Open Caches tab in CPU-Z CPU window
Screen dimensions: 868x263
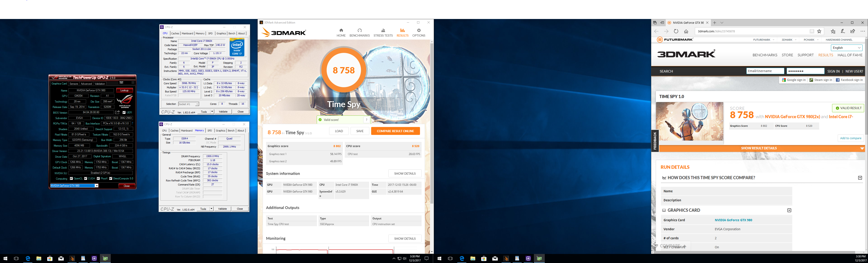(175, 33)
